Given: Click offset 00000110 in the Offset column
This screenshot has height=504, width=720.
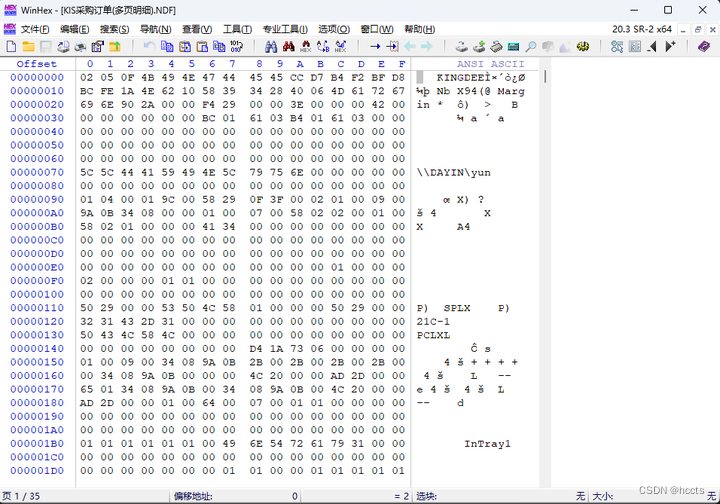Looking at the screenshot, I should pos(37,308).
